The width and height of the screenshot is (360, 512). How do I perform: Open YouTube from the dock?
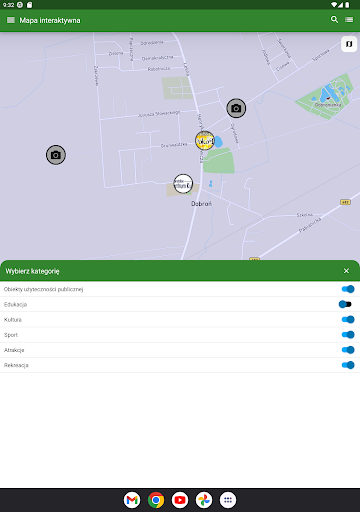pos(180,500)
